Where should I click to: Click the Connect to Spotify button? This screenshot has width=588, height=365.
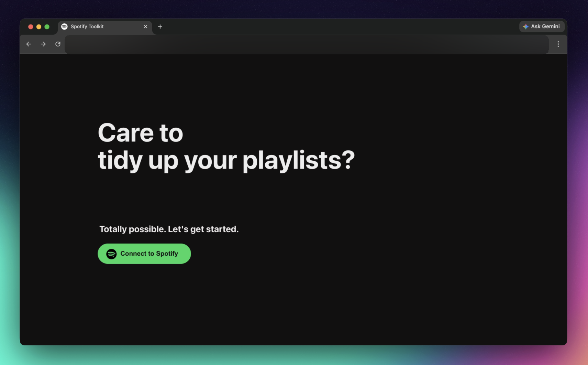pyautogui.click(x=144, y=254)
